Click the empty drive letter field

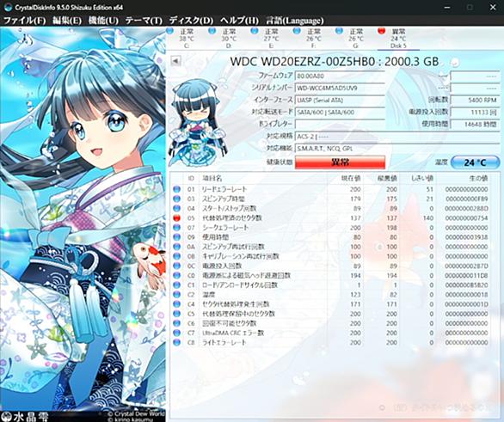(x=340, y=125)
